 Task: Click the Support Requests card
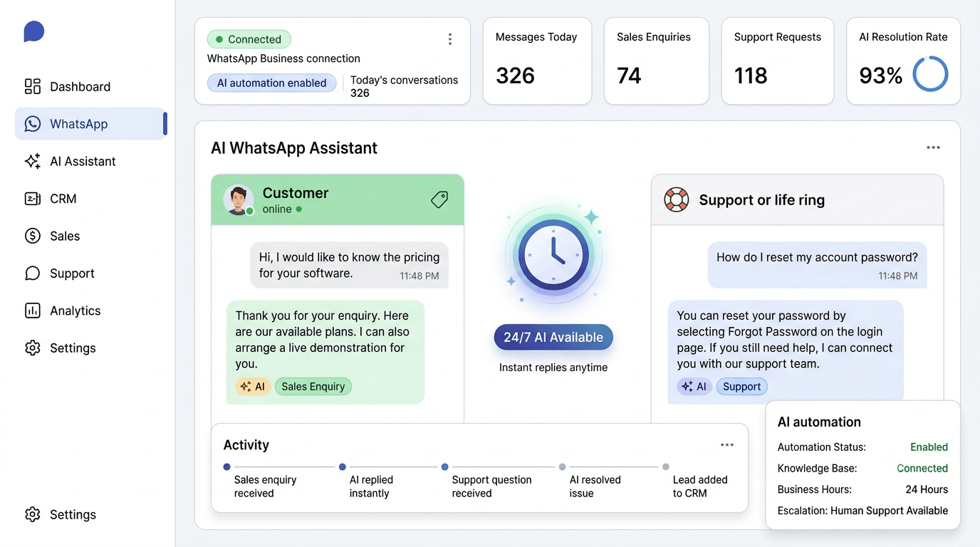coord(778,61)
